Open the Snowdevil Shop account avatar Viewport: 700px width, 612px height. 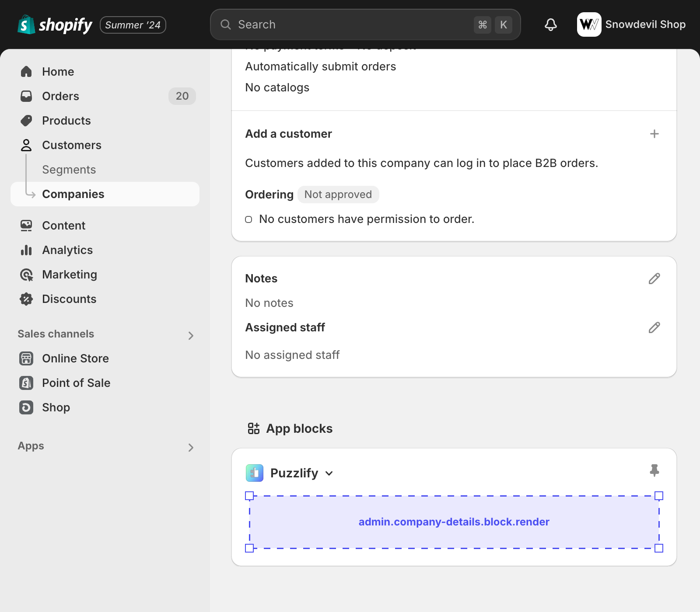click(x=589, y=24)
